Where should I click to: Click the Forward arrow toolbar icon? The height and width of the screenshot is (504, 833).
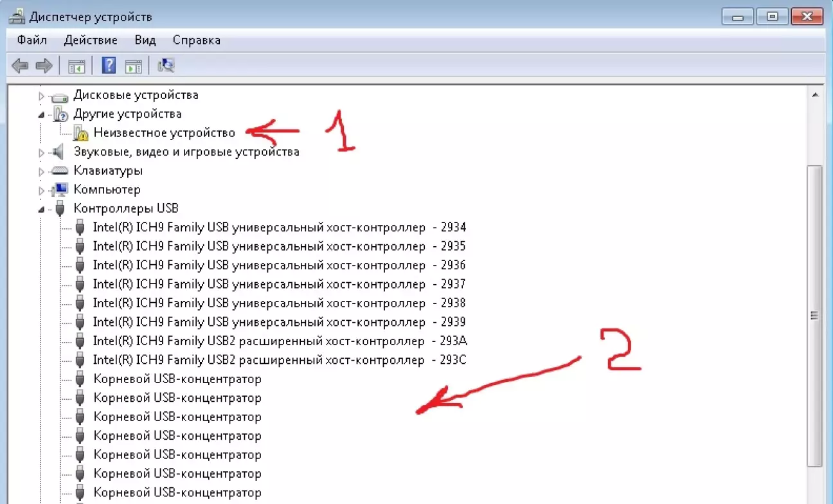coord(44,66)
